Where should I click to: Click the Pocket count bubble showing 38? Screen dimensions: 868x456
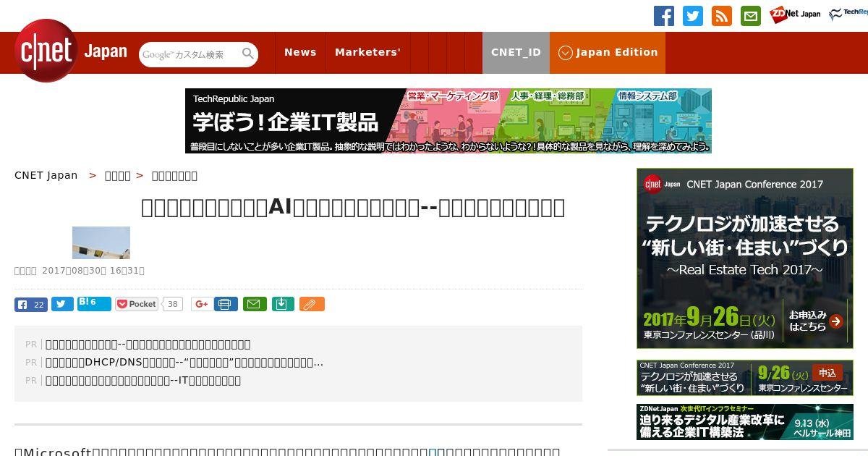pos(172,304)
